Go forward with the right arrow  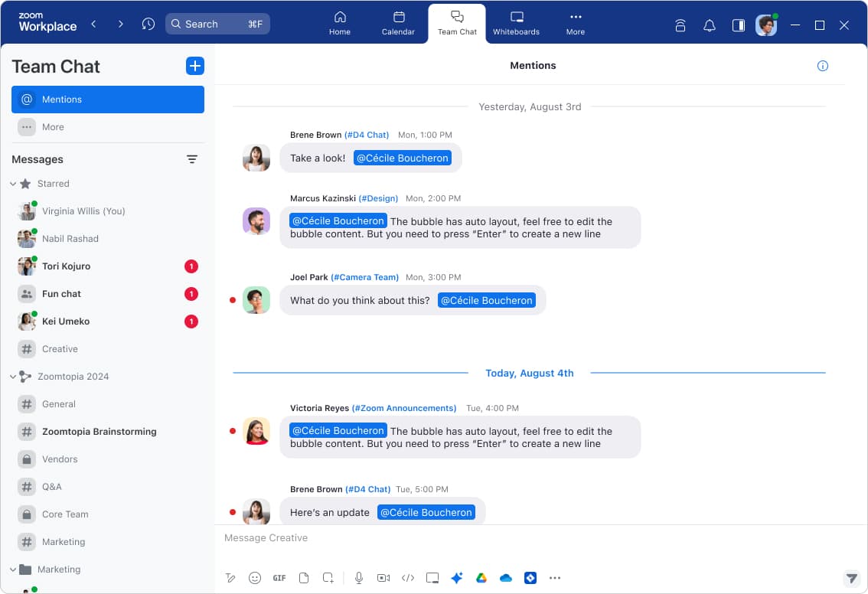coord(120,24)
